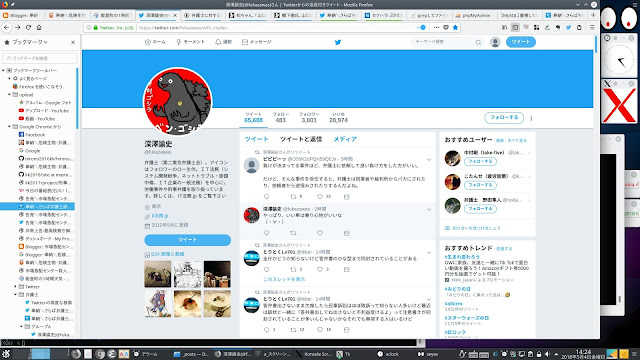Follow suggested user 中村剛 (take-five)
The image size is (640, 360).
click(x=480, y=162)
